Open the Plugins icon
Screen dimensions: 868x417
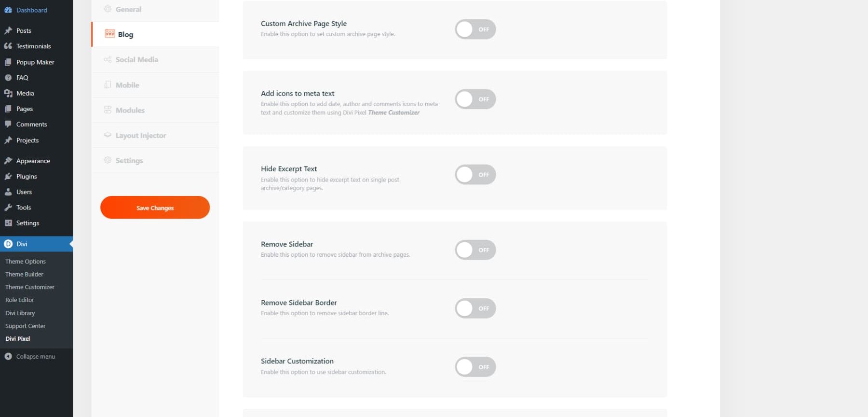(9, 176)
